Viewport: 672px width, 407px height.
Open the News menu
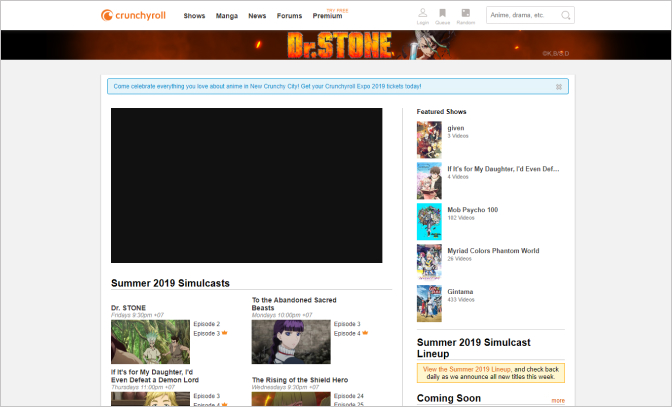(x=257, y=16)
